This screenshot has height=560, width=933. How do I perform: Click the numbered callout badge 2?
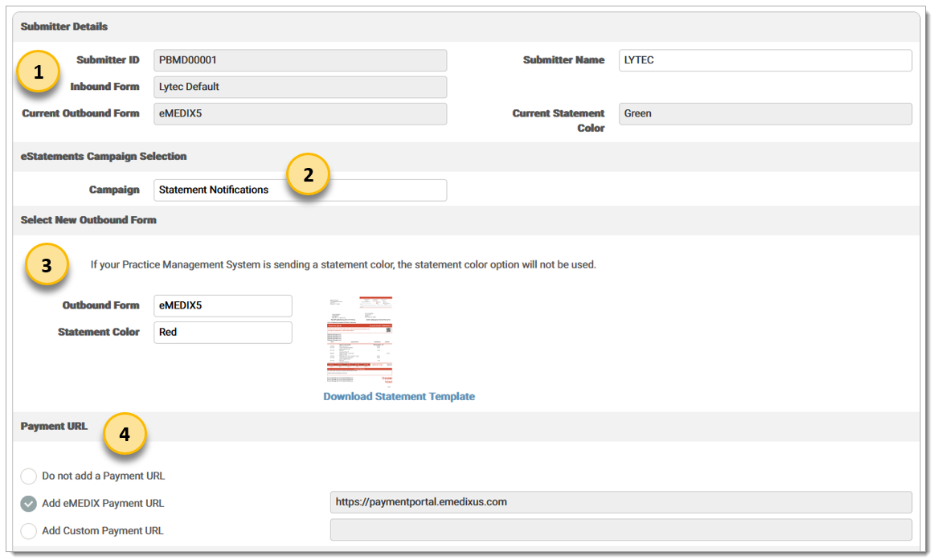[308, 174]
